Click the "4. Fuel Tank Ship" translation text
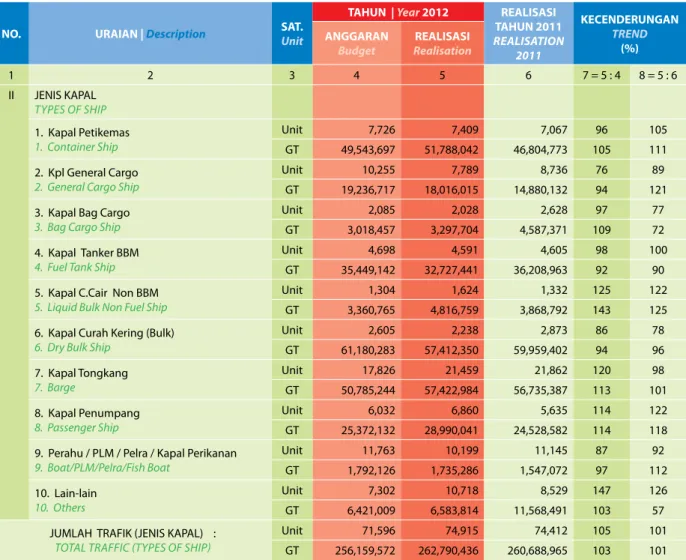 tap(75, 267)
